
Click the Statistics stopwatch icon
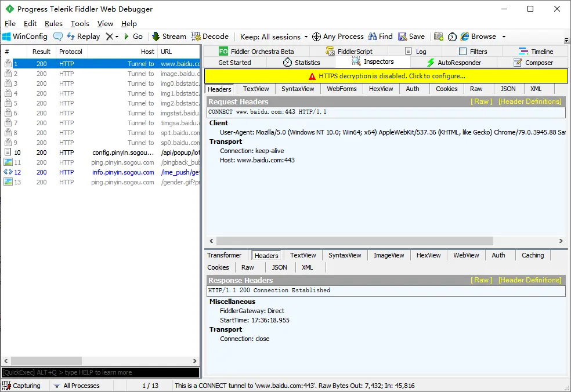click(287, 62)
